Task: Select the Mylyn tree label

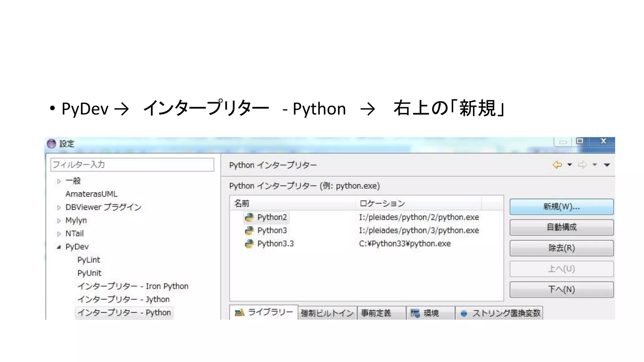Action: [76, 221]
